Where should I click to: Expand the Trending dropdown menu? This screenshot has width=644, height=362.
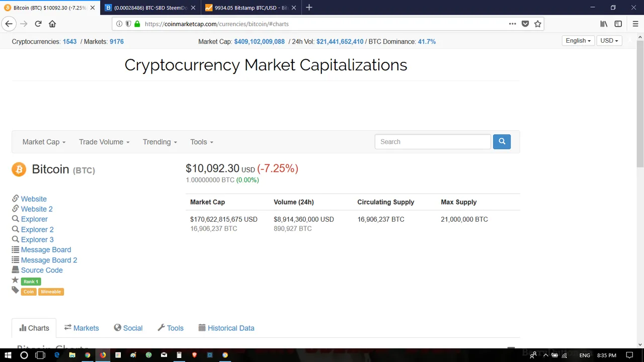click(x=160, y=142)
